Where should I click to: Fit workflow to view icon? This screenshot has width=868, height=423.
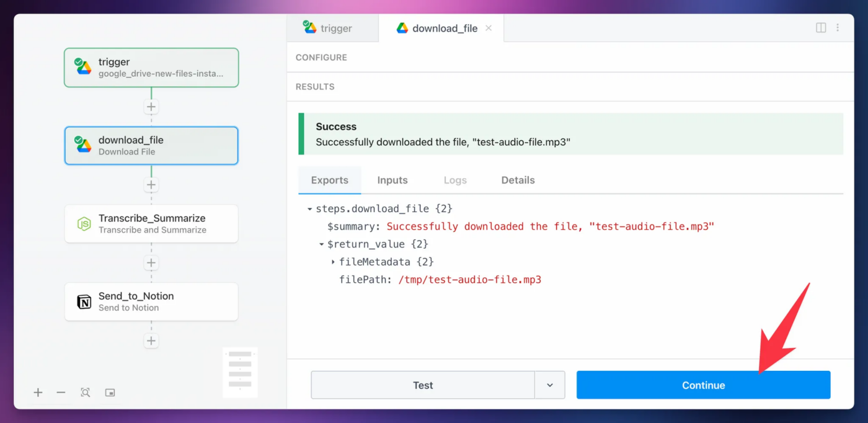pos(86,393)
